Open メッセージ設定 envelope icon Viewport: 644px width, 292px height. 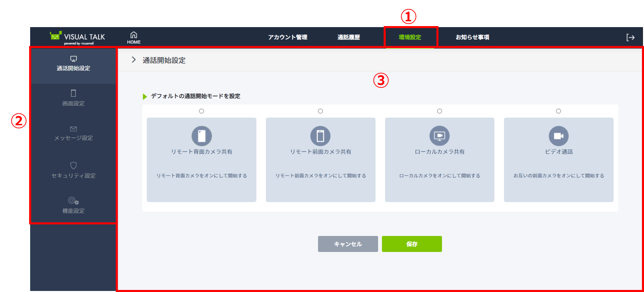tap(73, 129)
